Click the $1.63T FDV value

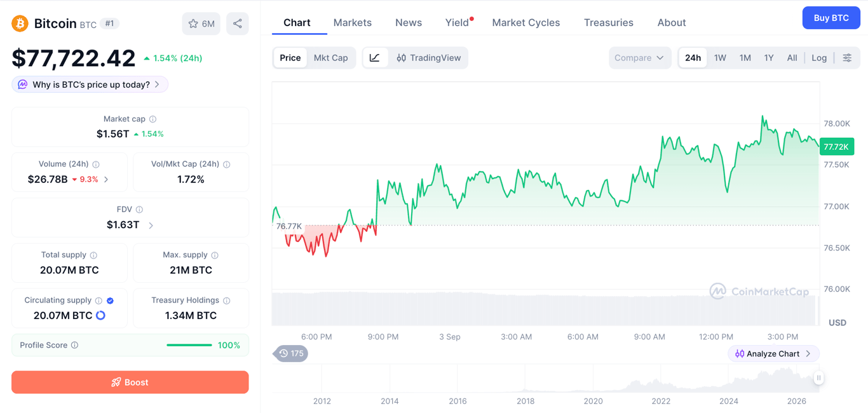pos(123,225)
